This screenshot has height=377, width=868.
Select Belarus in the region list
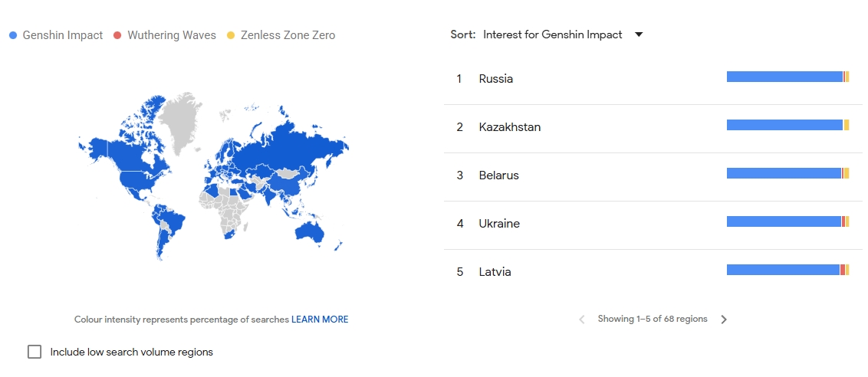(x=498, y=175)
